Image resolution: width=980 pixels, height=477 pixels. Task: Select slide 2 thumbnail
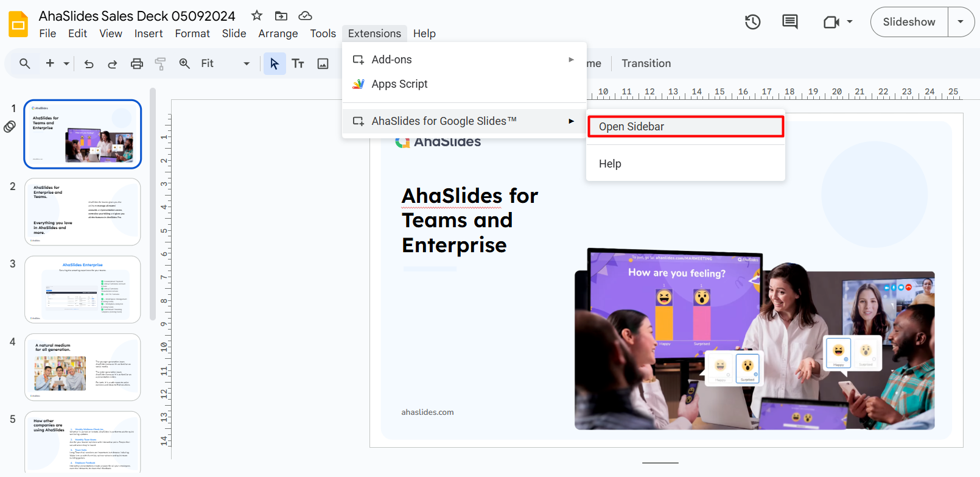(83, 212)
